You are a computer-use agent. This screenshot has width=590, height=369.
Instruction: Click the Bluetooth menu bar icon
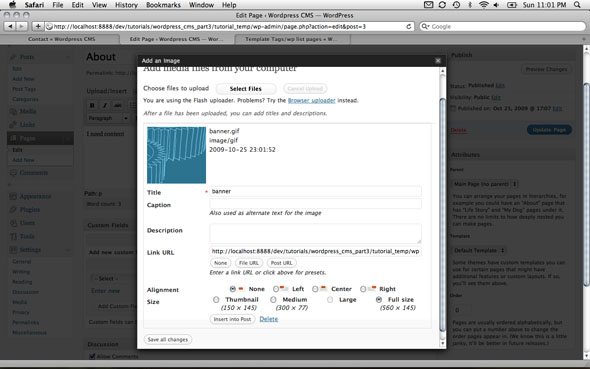click(470, 5)
